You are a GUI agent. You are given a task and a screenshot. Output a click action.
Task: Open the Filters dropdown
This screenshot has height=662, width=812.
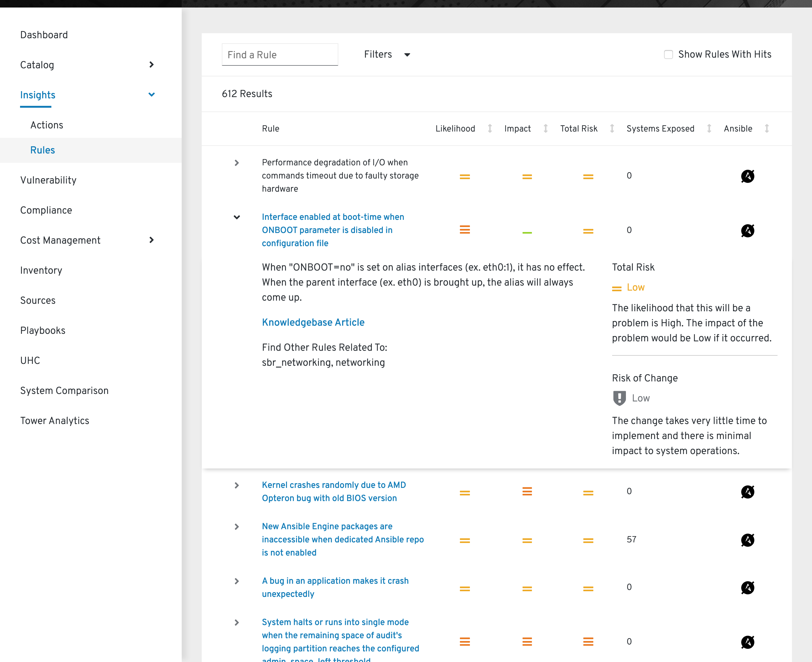click(x=387, y=54)
